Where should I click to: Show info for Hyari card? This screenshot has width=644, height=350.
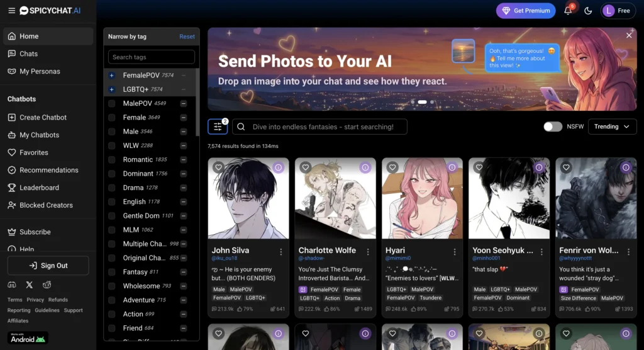point(452,167)
